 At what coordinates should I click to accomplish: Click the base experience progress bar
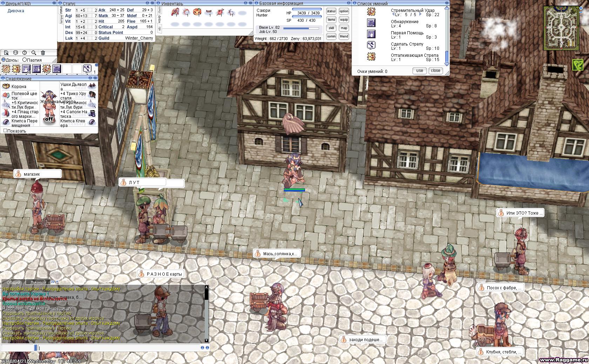tap(301, 28)
